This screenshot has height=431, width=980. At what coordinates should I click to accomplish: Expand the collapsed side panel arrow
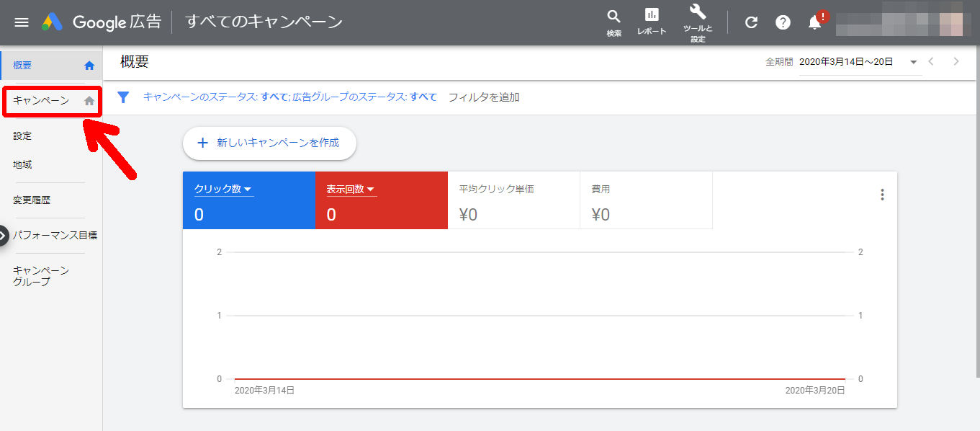pos(4,235)
